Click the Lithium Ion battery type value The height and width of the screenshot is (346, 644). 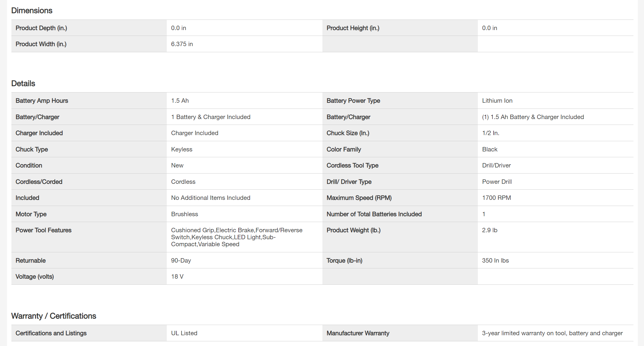497,101
